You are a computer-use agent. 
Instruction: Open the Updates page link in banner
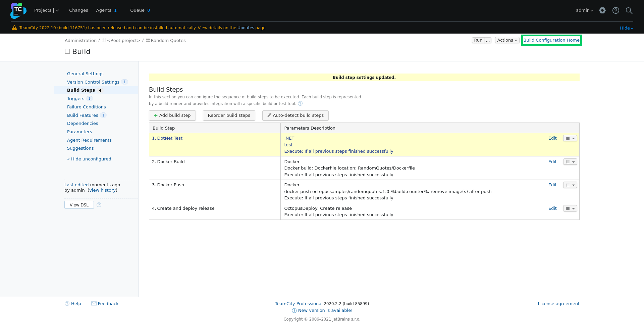246,28
